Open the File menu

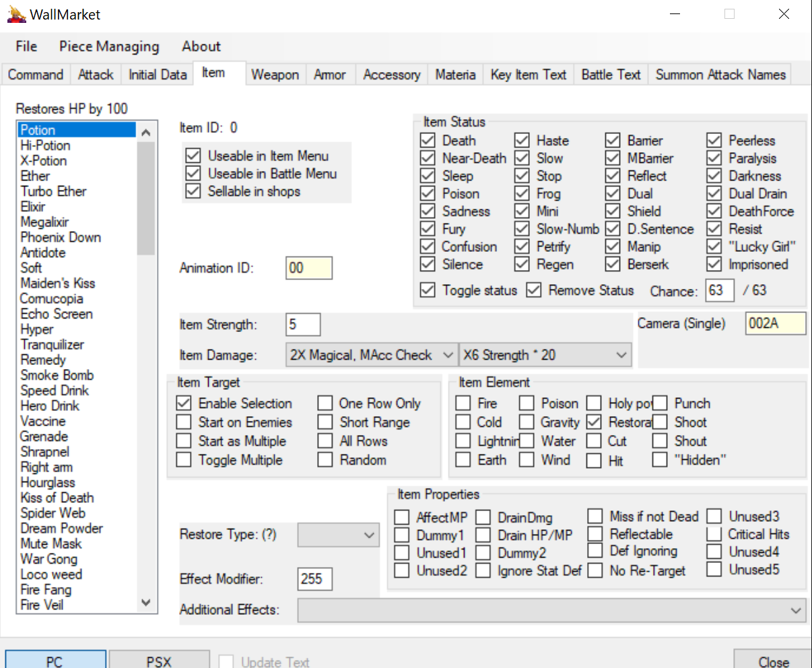pos(26,46)
